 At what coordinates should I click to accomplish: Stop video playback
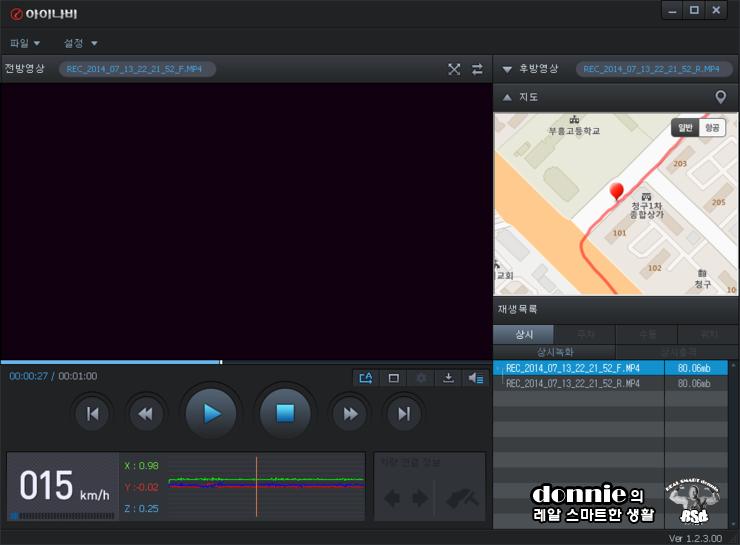[x=285, y=413]
